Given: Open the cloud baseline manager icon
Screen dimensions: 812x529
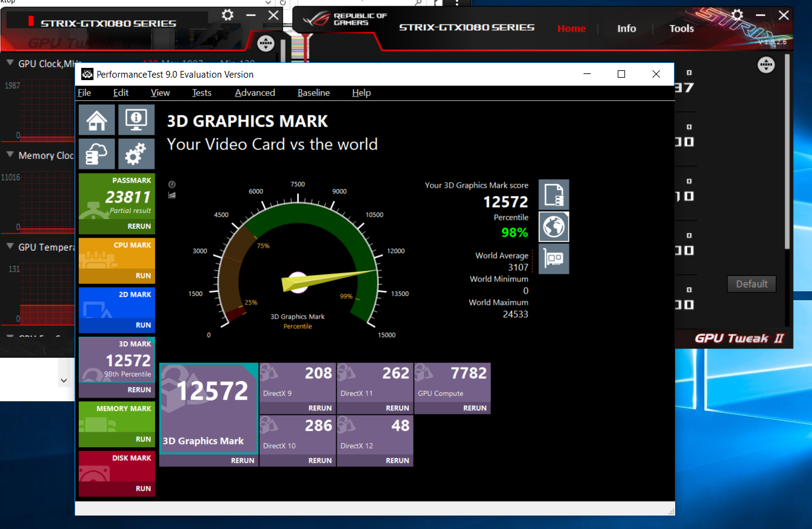Looking at the screenshot, I should coord(97,154).
